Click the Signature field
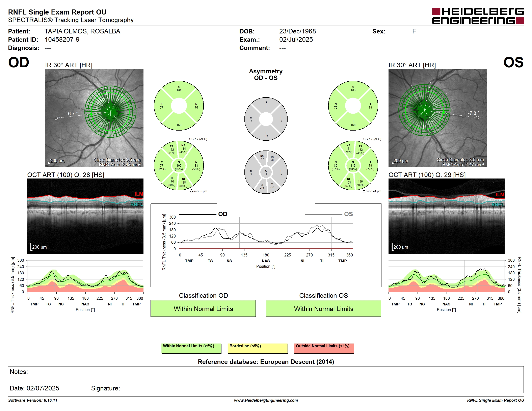 pyautogui.click(x=105, y=388)
